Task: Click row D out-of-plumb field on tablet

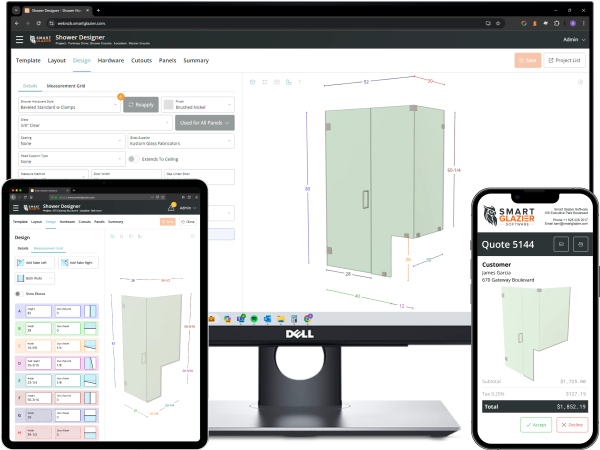Action: [x=68, y=363]
